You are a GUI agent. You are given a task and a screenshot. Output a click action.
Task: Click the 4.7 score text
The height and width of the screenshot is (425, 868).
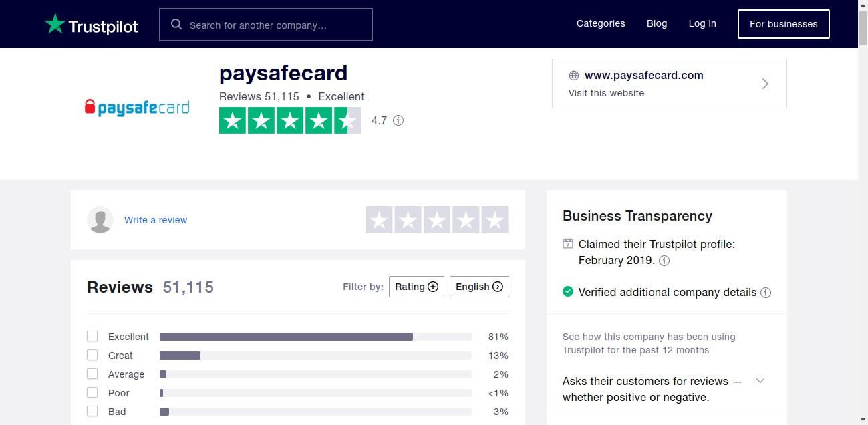tap(379, 121)
